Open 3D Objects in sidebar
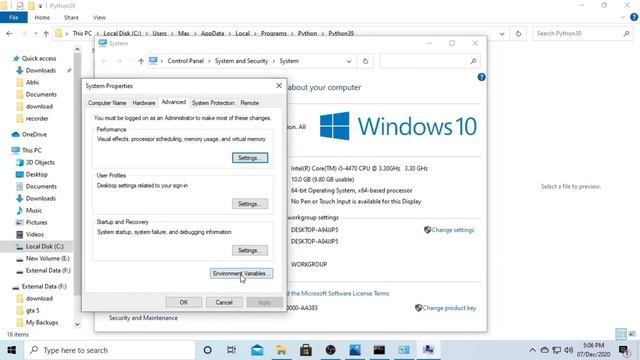640x360 pixels. click(40, 162)
